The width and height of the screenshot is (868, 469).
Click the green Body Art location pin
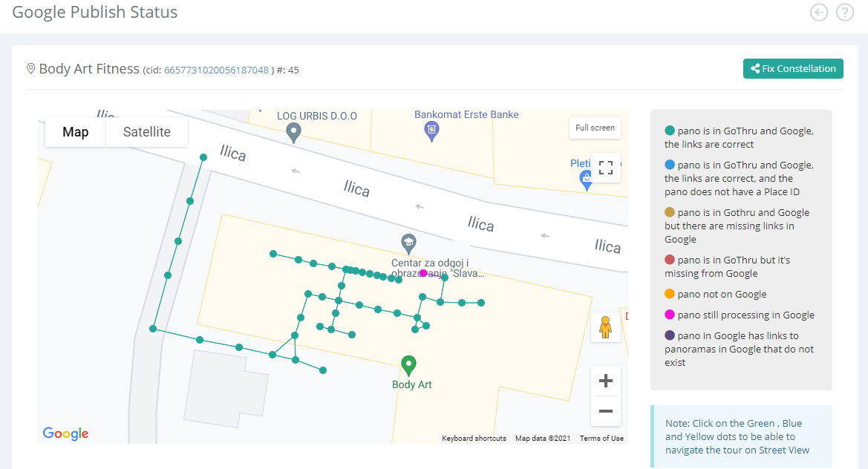(408, 365)
